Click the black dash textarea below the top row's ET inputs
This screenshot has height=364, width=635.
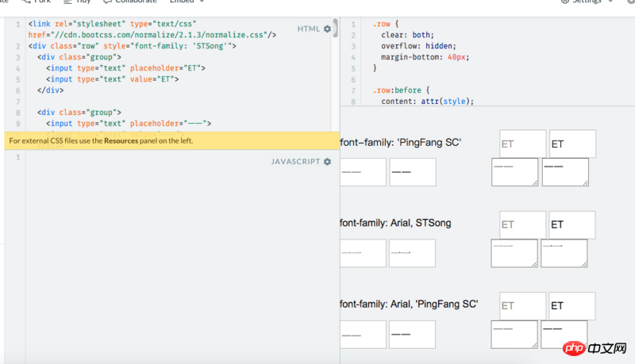click(x=564, y=172)
